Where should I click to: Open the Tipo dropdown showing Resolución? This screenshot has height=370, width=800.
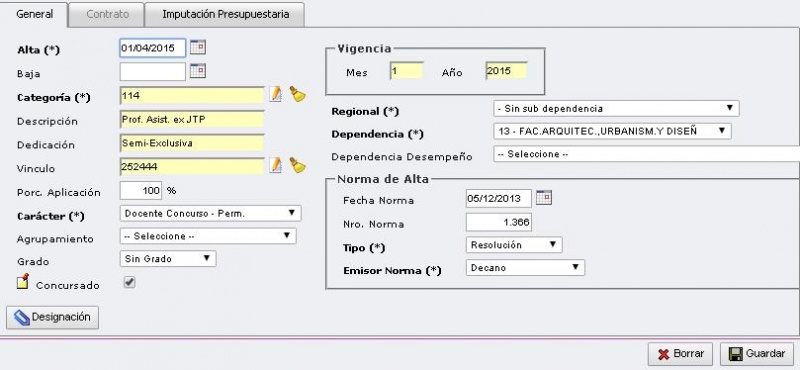[514, 245]
